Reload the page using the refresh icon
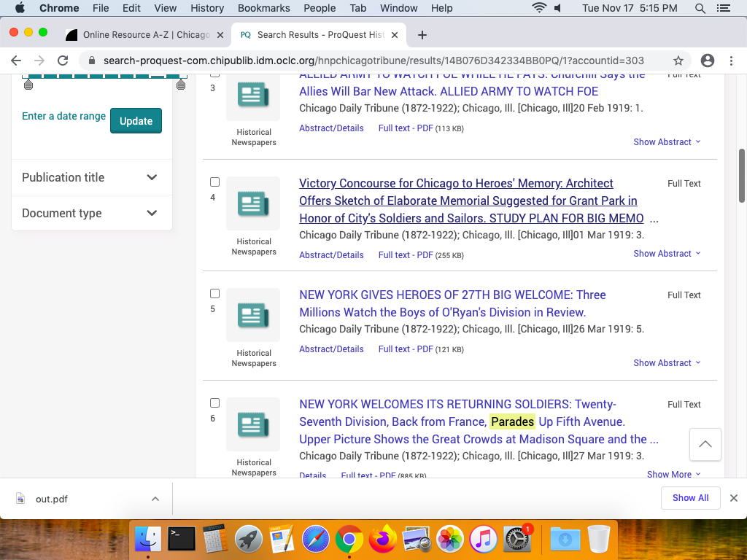This screenshot has width=747, height=560. click(63, 61)
